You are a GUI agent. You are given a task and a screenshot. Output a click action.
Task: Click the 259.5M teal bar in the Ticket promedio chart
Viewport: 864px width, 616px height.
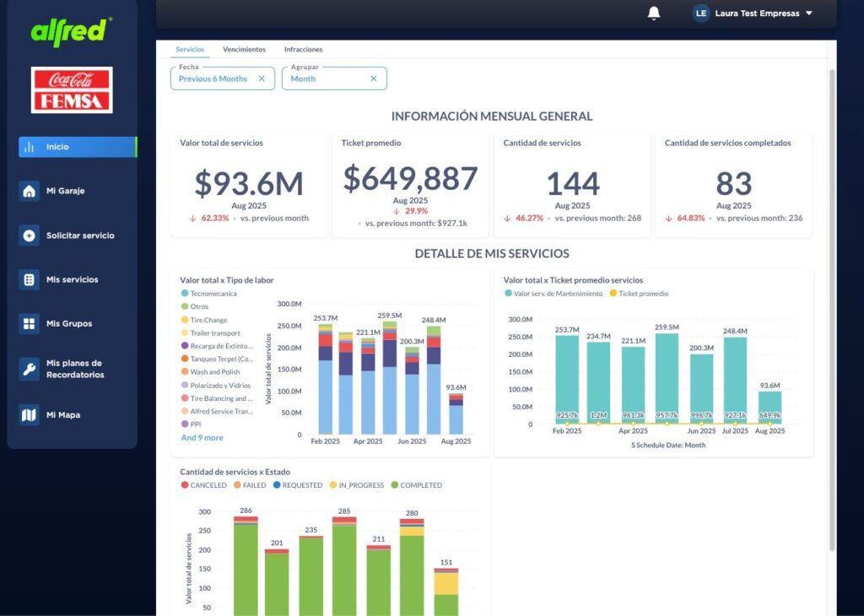(x=667, y=379)
